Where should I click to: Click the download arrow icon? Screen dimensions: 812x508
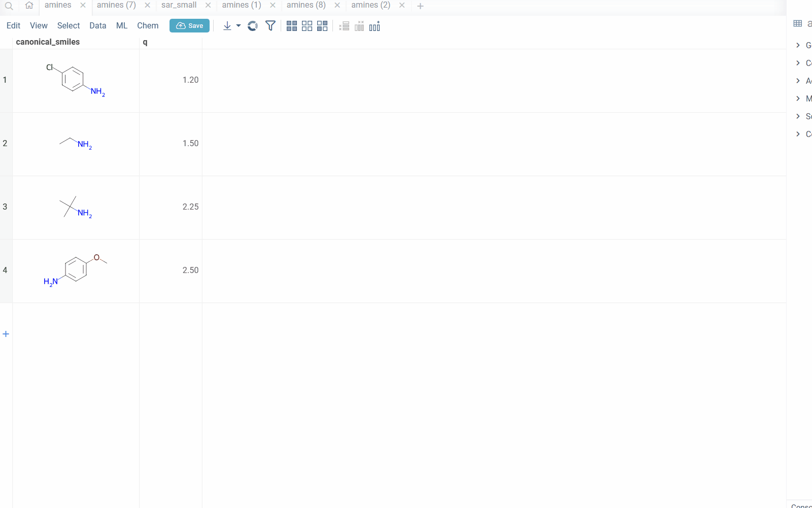227,26
